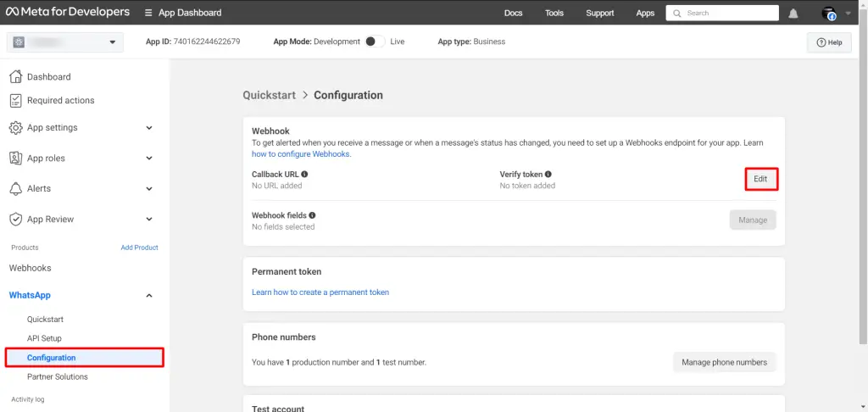Open the app selector dropdown
868x412 pixels.
[x=64, y=42]
